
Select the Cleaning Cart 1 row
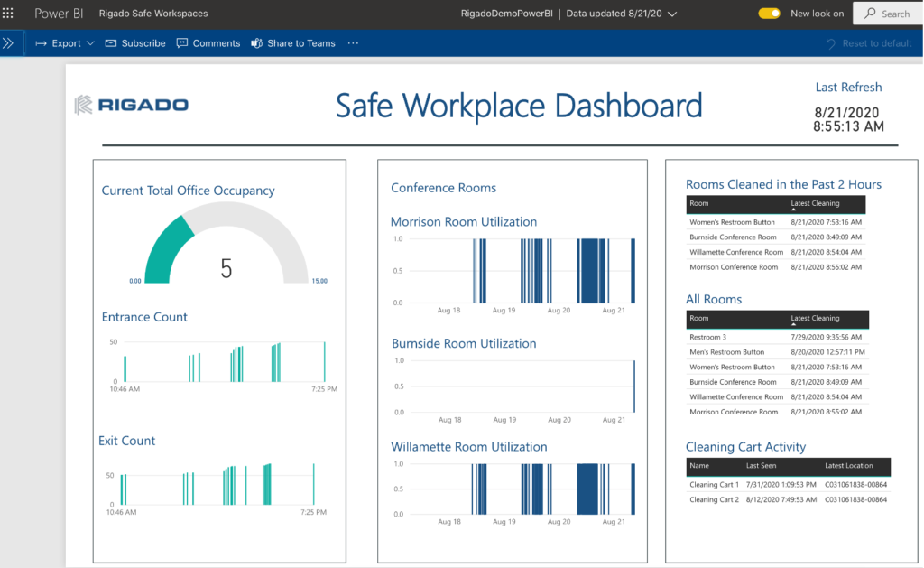click(x=789, y=485)
